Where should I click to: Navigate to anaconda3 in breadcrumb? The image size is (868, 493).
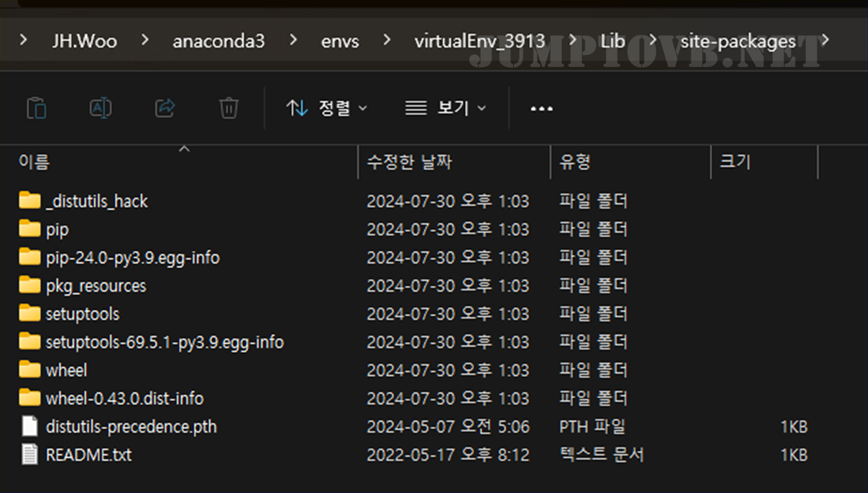tap(218, 41)
